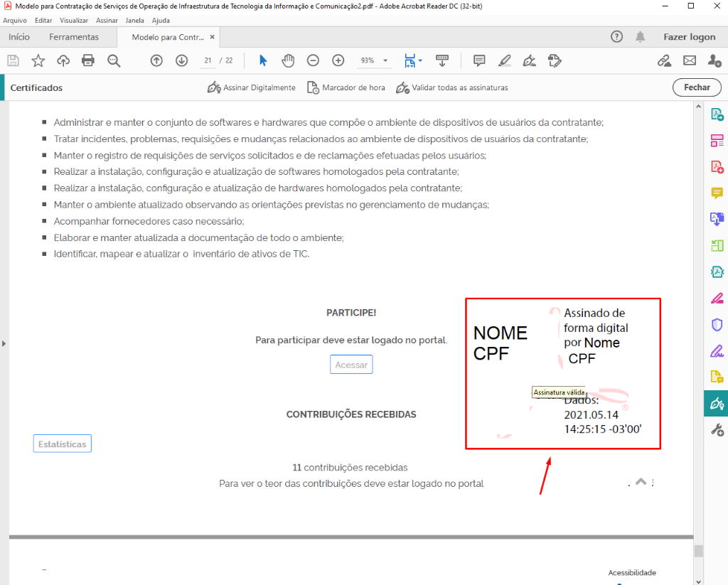Open the Visualizar menu
The width and height of the screenshot is (728, 585).
tap(74, 21)
